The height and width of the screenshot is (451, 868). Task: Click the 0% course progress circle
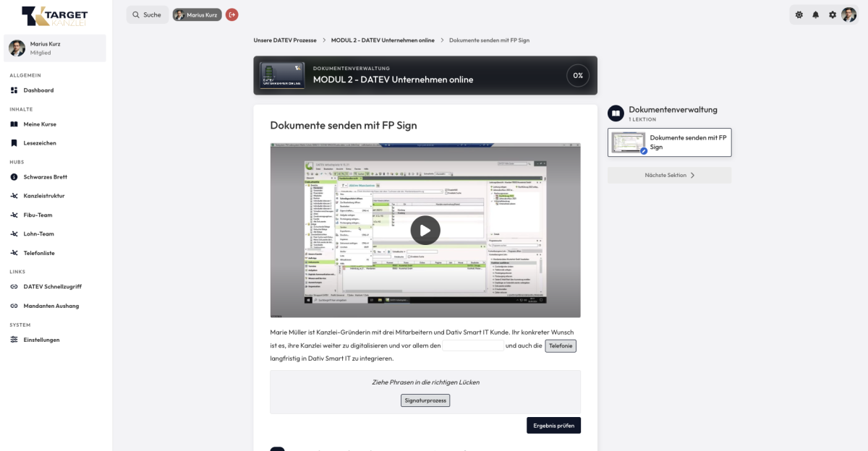tap(577, 76)
